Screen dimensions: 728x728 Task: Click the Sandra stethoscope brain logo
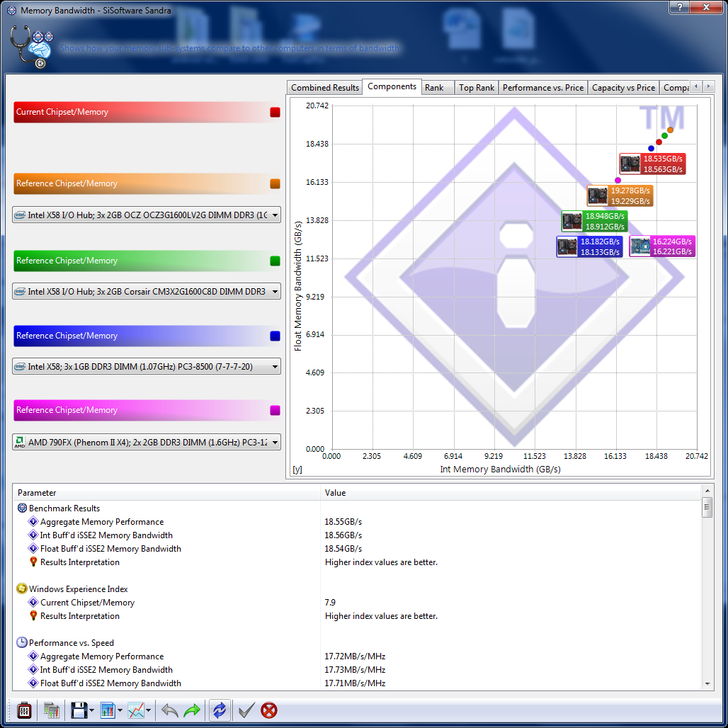point(32,47)
